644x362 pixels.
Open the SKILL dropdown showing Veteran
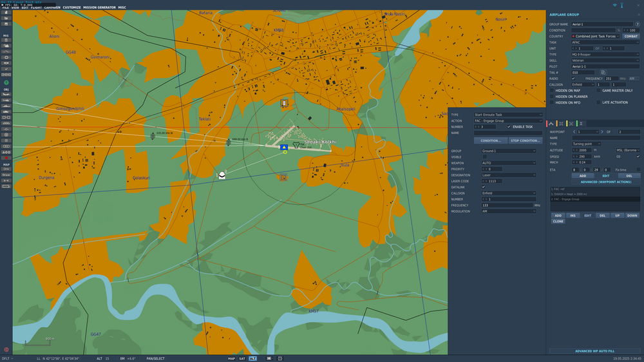click(x=605, y=61)
